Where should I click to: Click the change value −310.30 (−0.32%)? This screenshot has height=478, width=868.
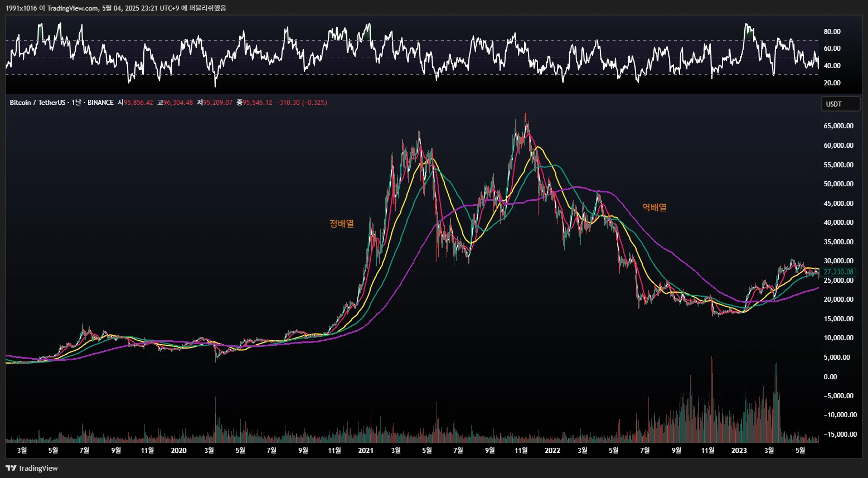point(302,103)
